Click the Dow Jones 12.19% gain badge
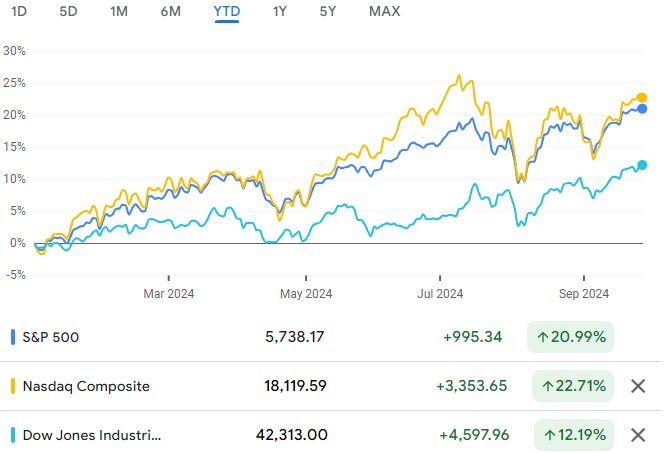This screenshot has height=453, width=664. (x=574, y=435)
